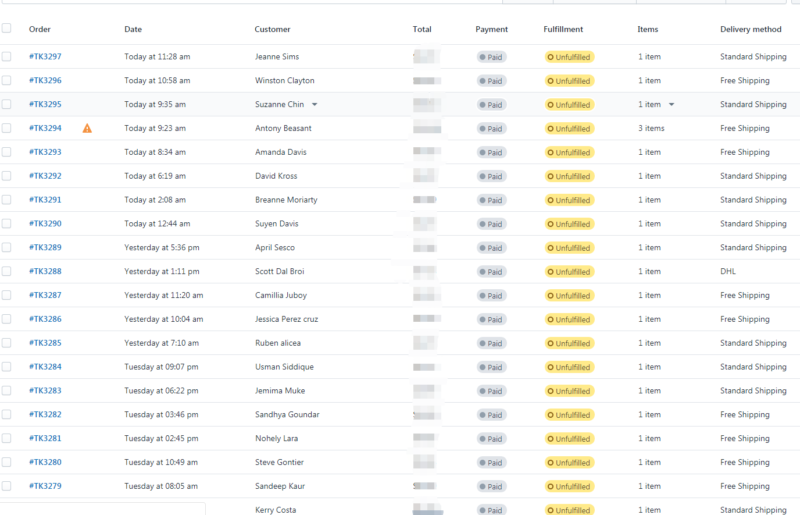This screenshot has width=800, height=515.
Task: Tick the checkbox beside order #TK3284
Action: [7, 367]
